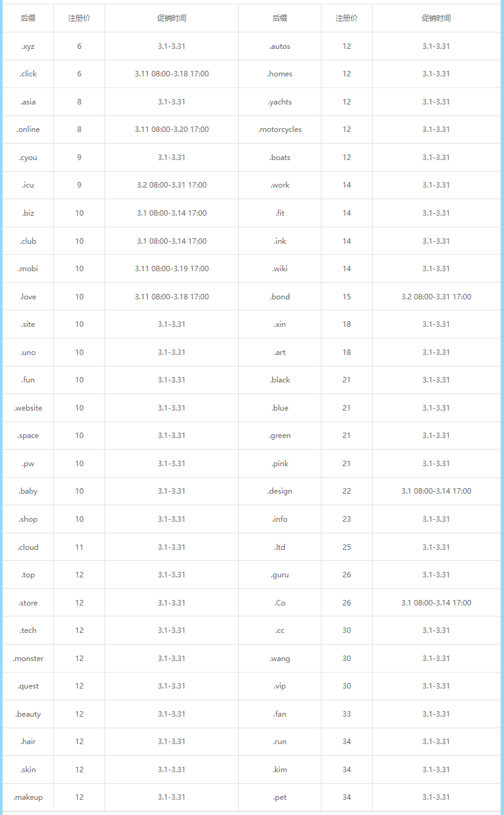Click the .wang suffix entry
Screen dimensions: 504x815
[280, 659]
